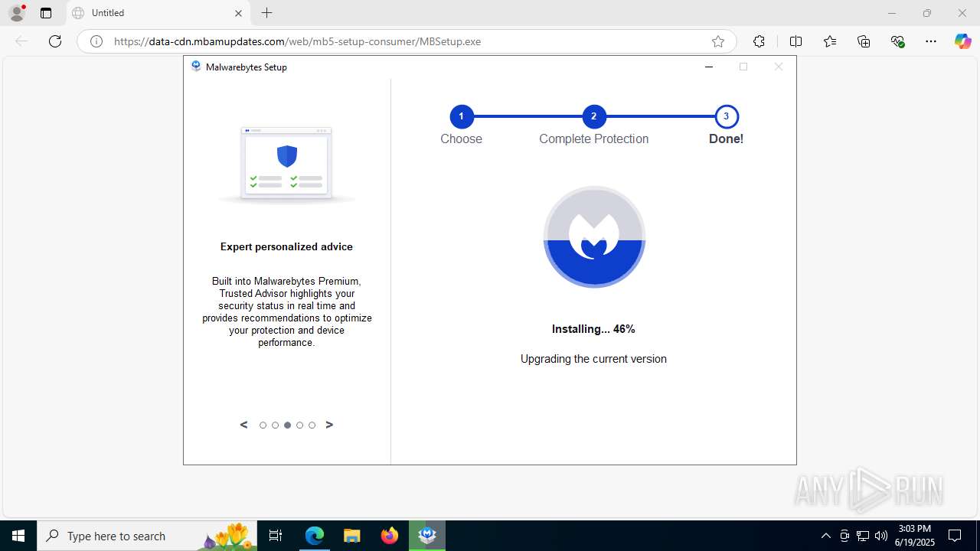Open browser Extensions icon
Viewport: 980px width, 551px height.
tap(759, 41)
